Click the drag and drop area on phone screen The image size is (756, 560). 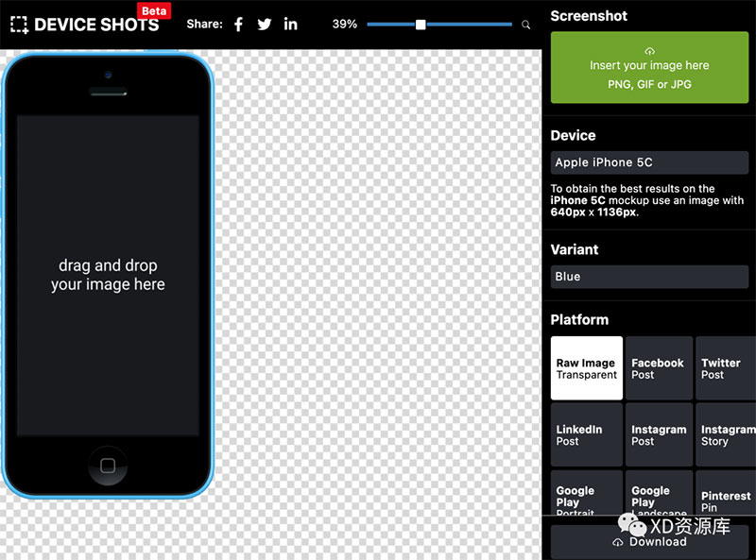(108, 275)
